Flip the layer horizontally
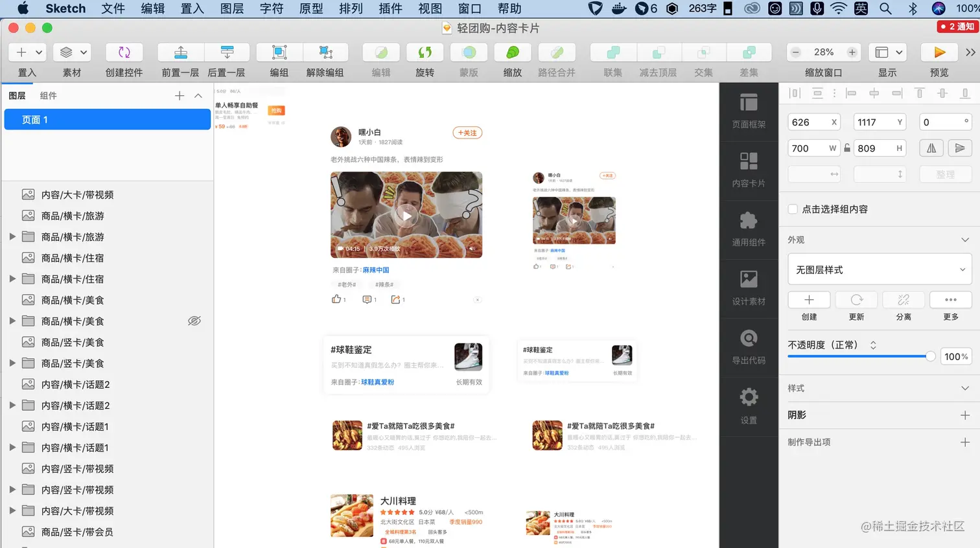This screenshot has height=548, width=980. pos(931,148)
